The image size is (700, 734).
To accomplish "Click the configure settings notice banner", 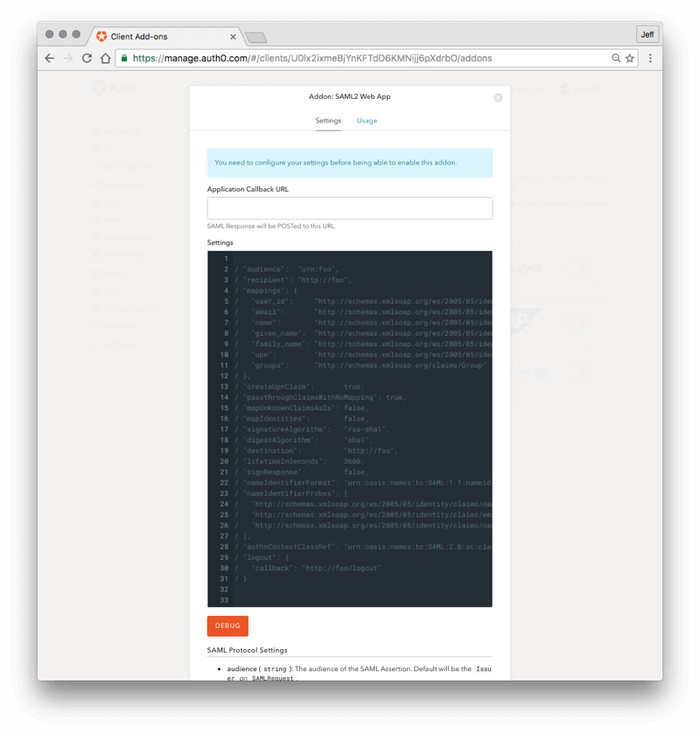I will pos(350,163).
